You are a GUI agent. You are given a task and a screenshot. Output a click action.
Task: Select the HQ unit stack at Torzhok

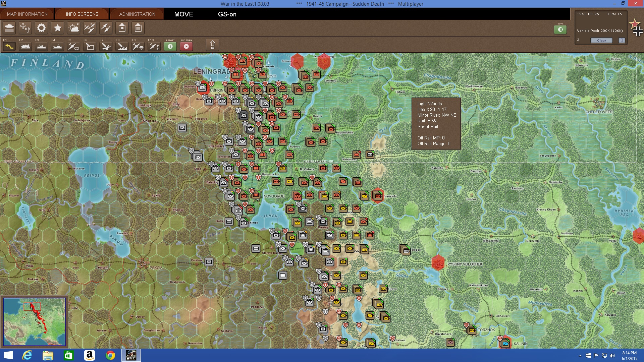(472, 330)
